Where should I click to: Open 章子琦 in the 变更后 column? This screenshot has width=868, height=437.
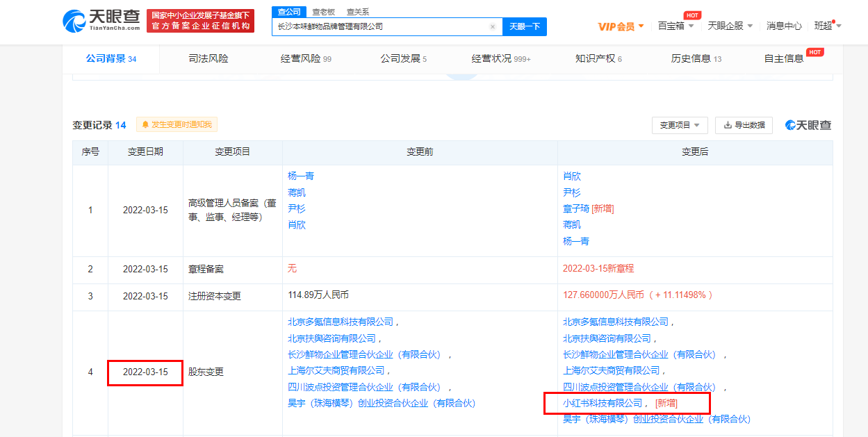click(576, 208)
